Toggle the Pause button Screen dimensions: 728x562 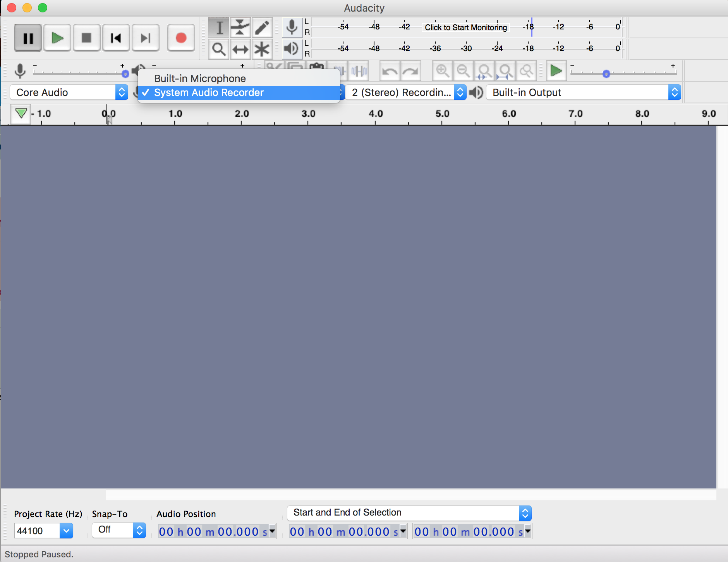[x=27, y=38]
